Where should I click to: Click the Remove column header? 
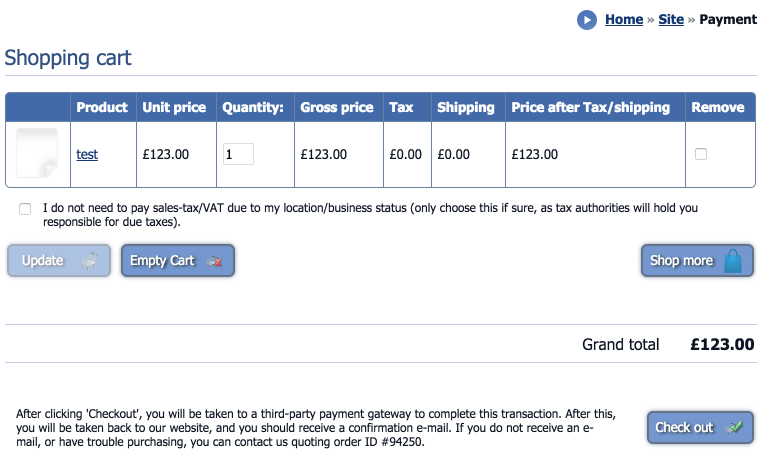(x=718, y=107)
